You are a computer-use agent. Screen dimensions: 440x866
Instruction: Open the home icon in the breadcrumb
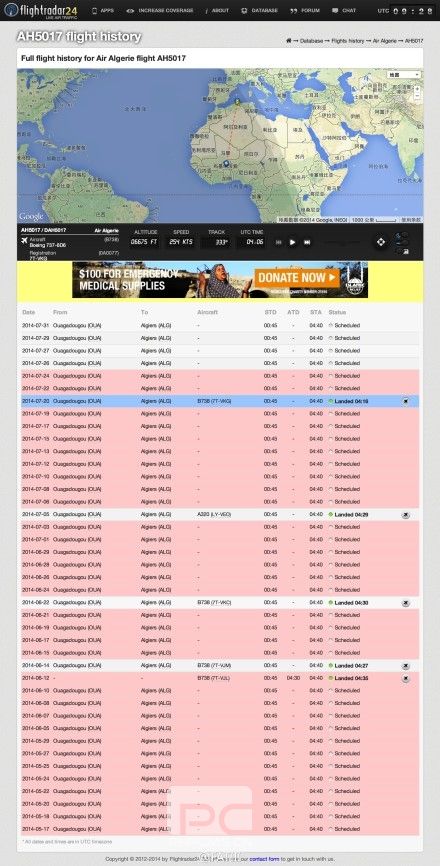[x=288, y=41]
